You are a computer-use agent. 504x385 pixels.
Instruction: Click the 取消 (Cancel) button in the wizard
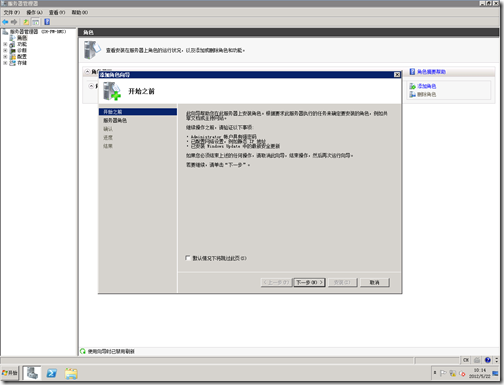pyautogui.click(x=375, y=282)
